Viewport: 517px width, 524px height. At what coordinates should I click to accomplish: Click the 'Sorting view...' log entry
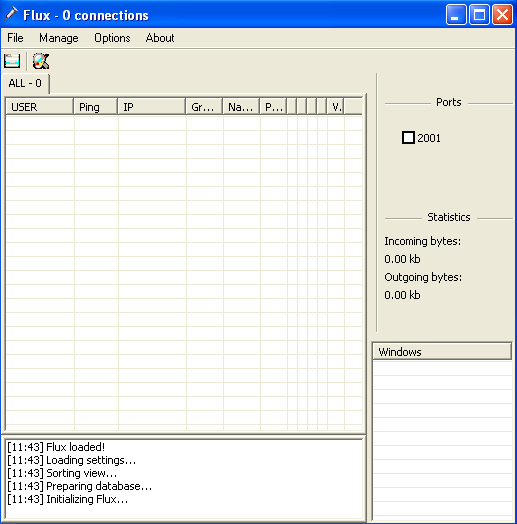coord(62,473)
